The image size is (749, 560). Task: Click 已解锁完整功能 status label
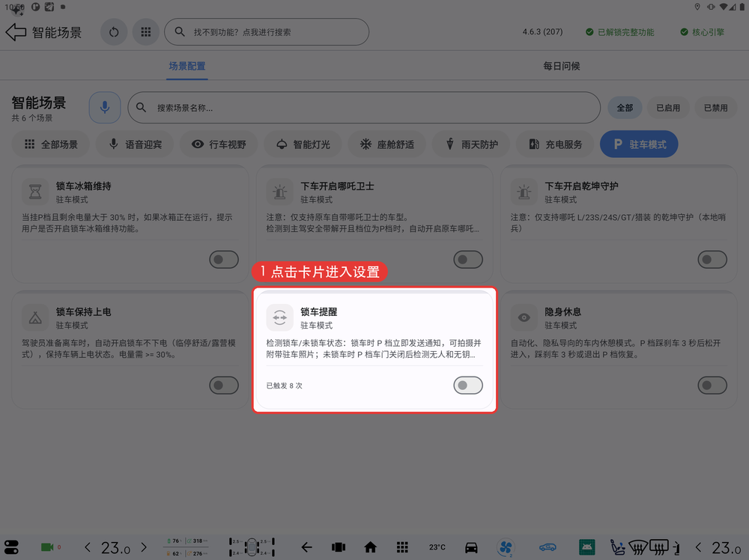pyautogui.click(x=620, y=32)
